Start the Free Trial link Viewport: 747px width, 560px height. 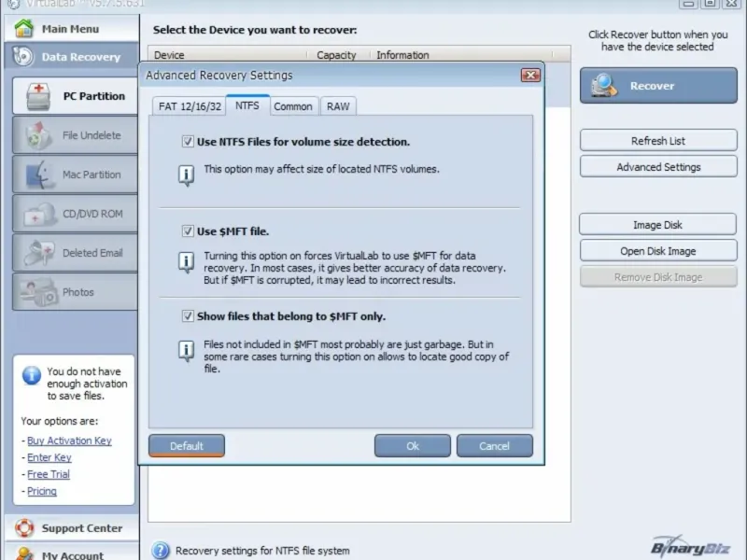pyautogui.click(x=49, y=474)
